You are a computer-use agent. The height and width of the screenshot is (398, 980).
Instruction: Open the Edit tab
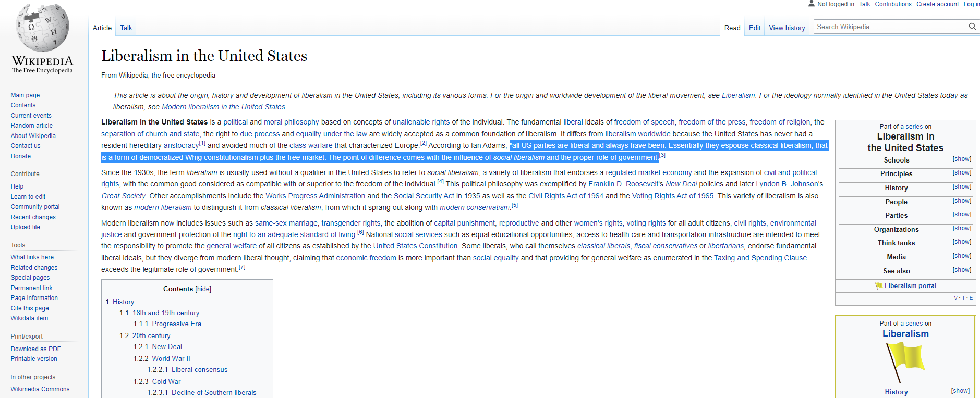point(754,28)
